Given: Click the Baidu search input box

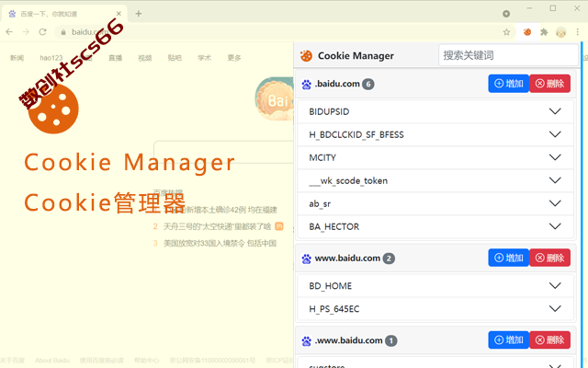Looking at the screenshot, I should [x=224, y=152].
